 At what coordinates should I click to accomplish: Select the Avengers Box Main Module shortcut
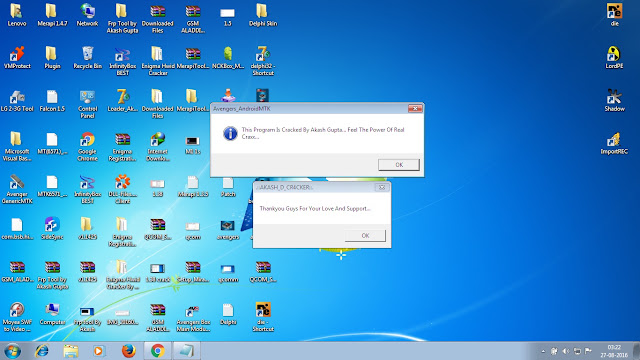tap(193, 318)
